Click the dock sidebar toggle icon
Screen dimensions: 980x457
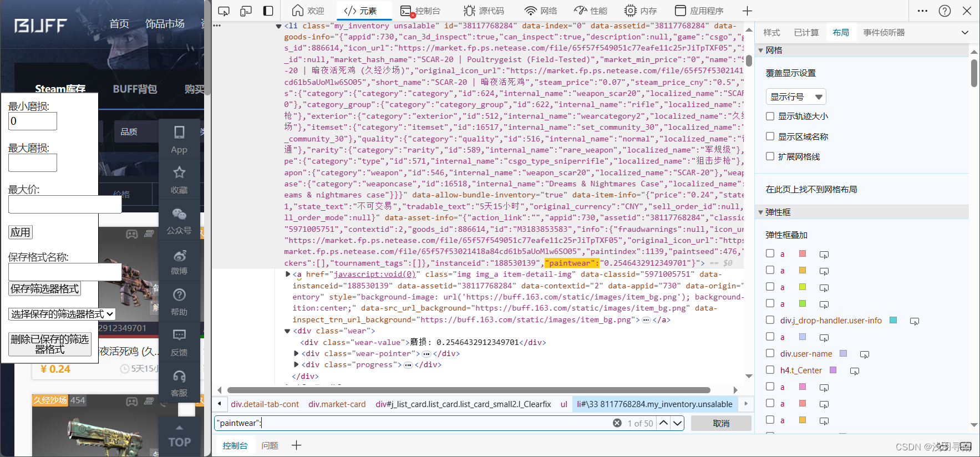[x=268, y=11]
